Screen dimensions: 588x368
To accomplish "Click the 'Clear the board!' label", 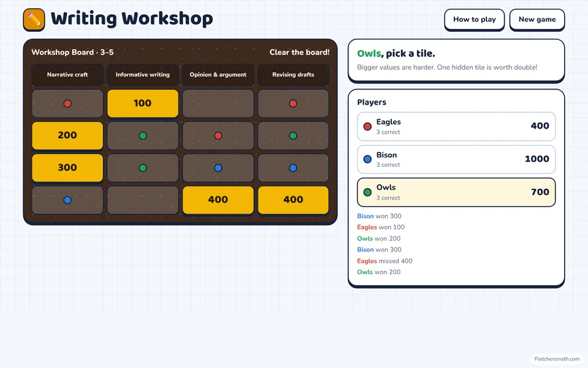I will click(300, 52).
